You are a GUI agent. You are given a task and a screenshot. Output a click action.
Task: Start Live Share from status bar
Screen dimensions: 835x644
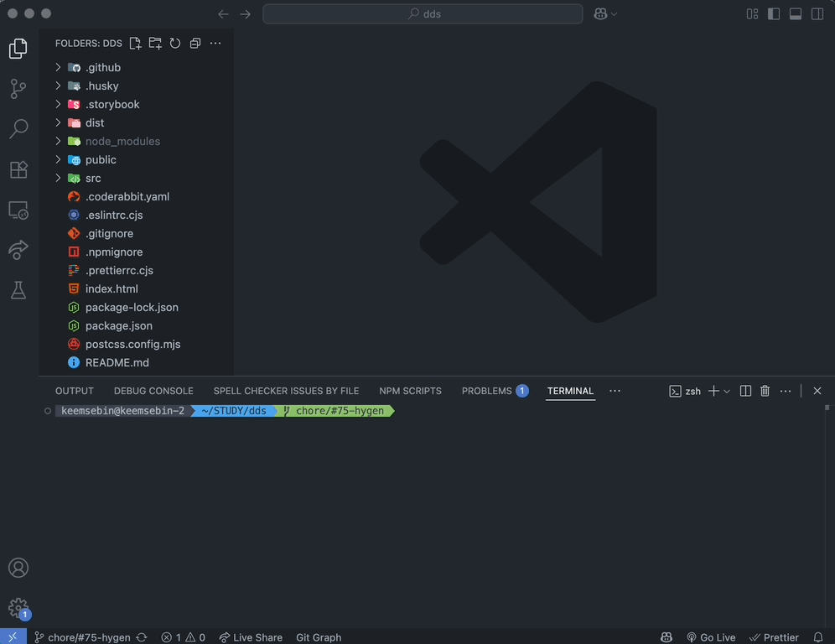[x=251, y=637]
